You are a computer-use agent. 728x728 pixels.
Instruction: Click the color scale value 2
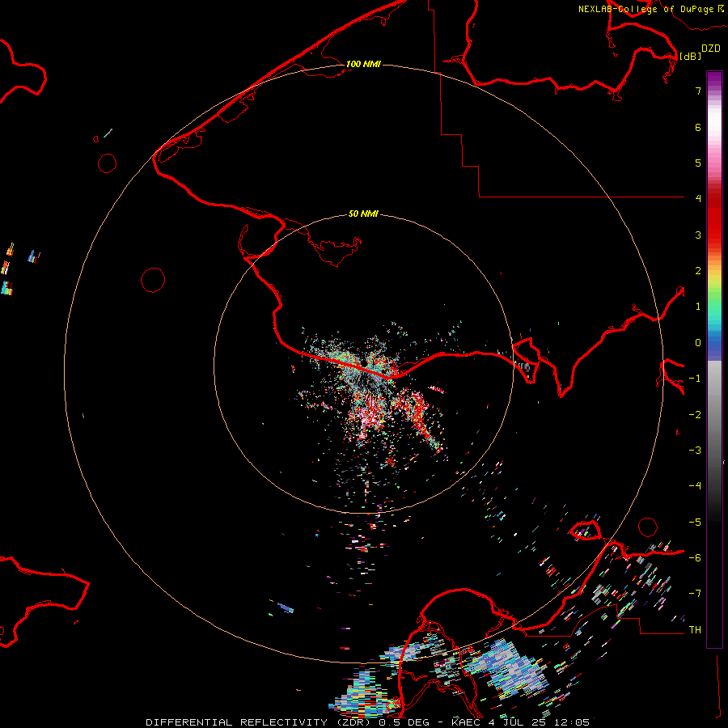point(698,271)
